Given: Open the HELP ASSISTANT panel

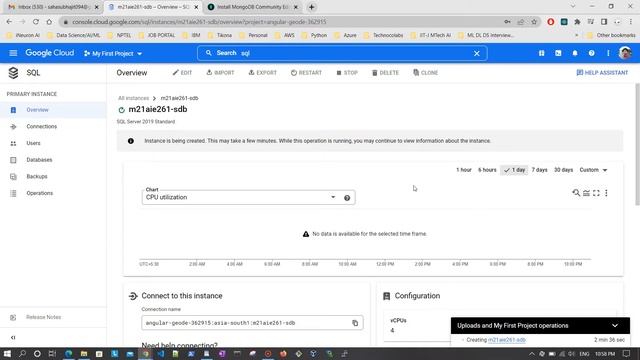Looking at the screenshot, I should point(602,73).
